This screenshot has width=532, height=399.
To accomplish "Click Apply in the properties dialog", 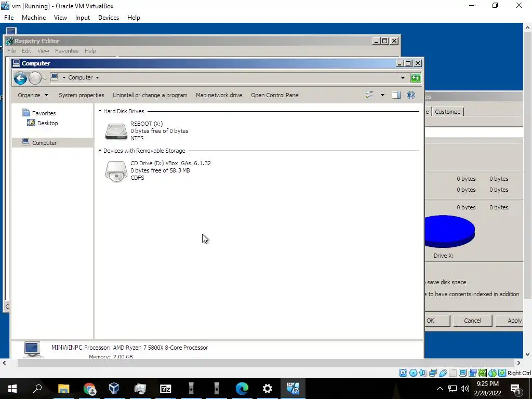I will tap(511, 321).
